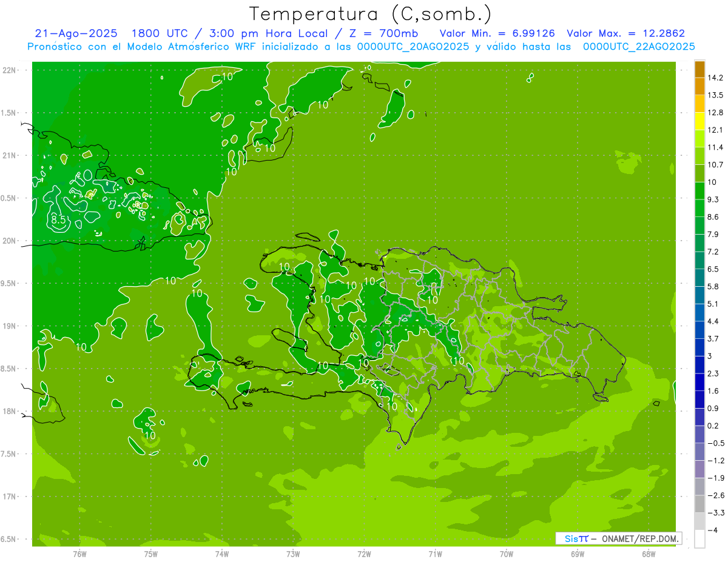Click the "20N" latitude label

click(9, 241)
